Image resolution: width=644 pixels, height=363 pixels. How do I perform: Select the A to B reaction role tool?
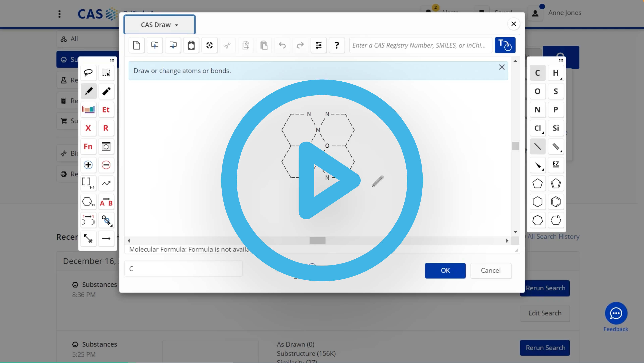(x=106, y=202)
